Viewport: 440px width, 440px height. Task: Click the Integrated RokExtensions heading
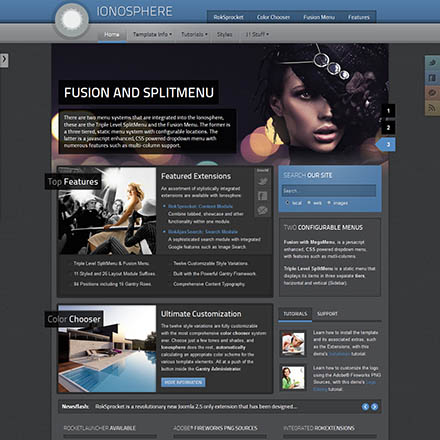pyautogui.click(x=319, y=428)
